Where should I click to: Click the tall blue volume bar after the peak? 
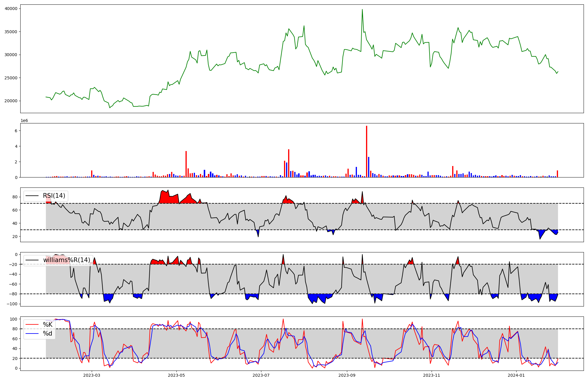pyautogui.click(x=369, y=167)
